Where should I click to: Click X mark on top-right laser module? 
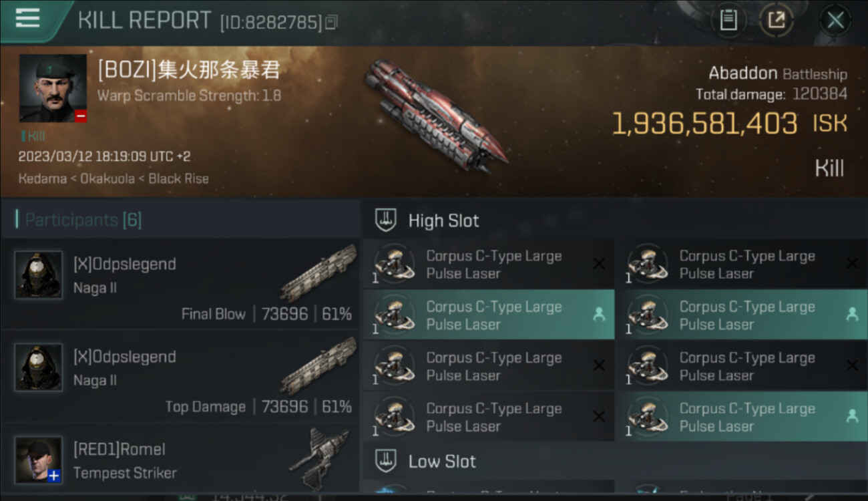(852, 264)
